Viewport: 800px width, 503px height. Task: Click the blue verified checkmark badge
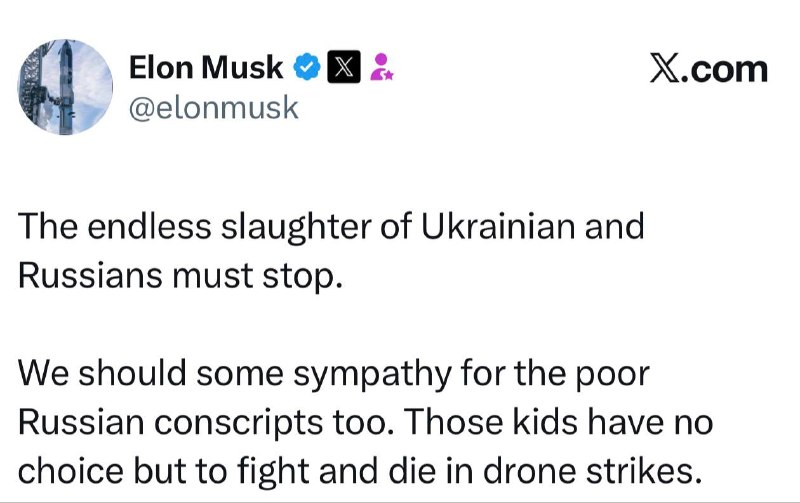coord(307,67)
